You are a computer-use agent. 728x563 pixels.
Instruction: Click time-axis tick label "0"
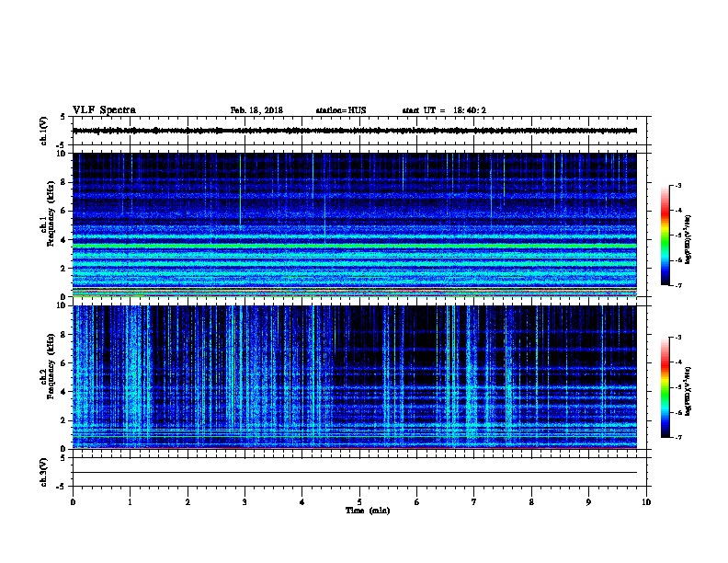click(x=73, y=502)
